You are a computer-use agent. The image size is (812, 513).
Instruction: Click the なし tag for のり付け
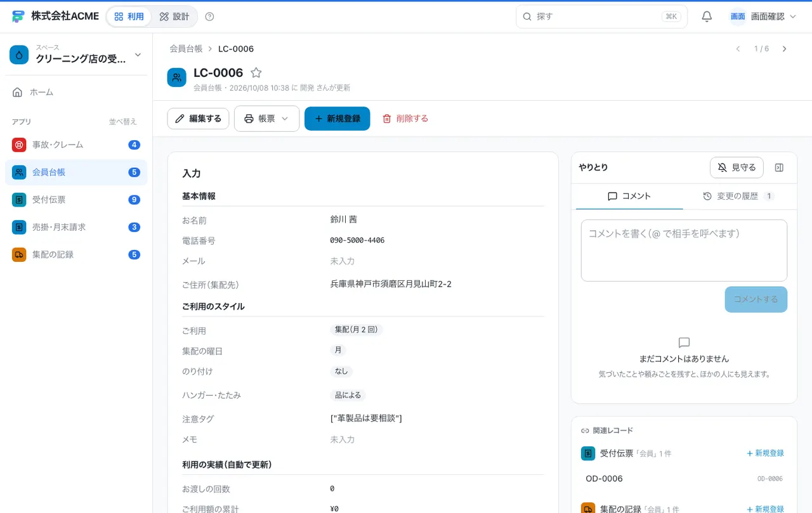(x=341, y=372)
